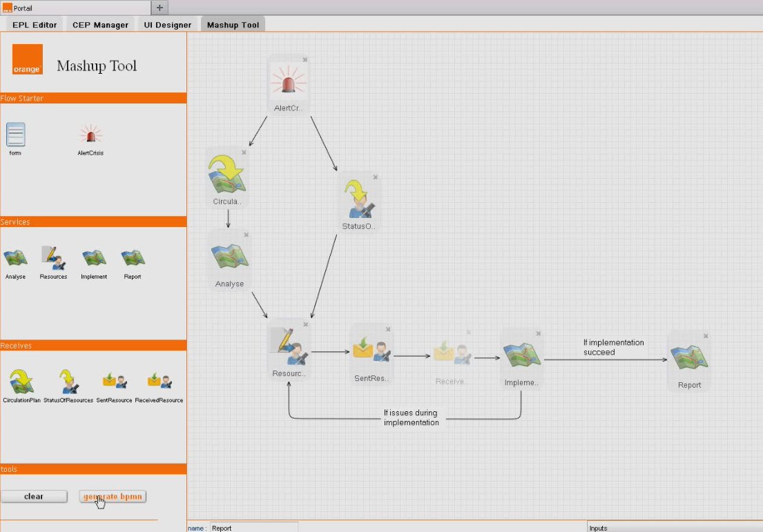This screenshot has width=763, height=532.
Task: Click the name field containing Report
Action: [x=253, y=528]
